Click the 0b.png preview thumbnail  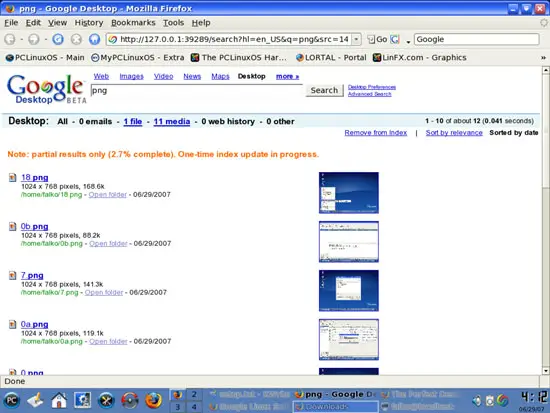[x=349, y=242]
